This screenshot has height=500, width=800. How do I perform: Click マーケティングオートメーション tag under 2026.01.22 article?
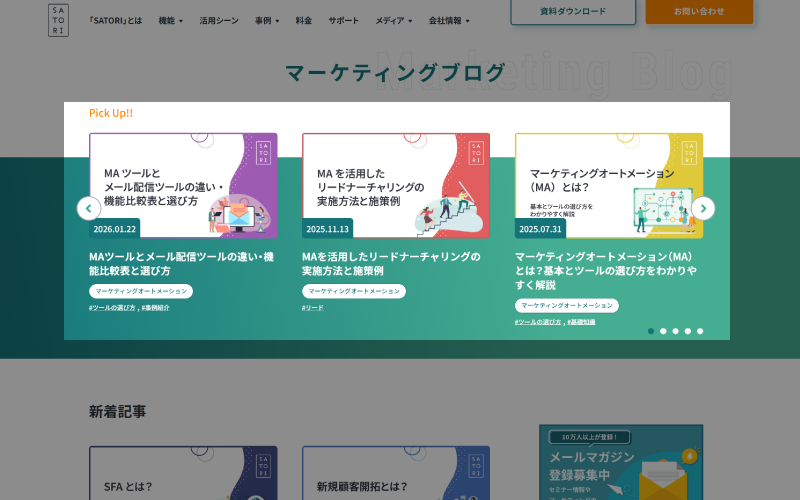141,291
